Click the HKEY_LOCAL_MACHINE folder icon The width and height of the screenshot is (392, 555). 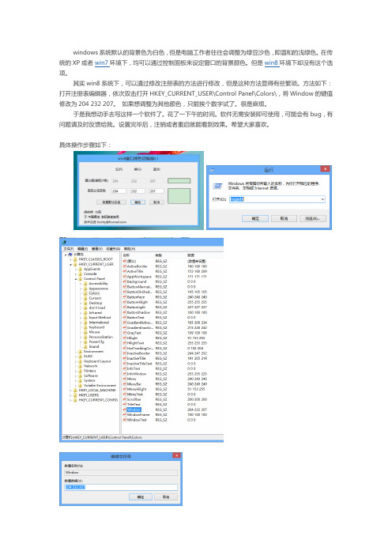tap(75, 390)
